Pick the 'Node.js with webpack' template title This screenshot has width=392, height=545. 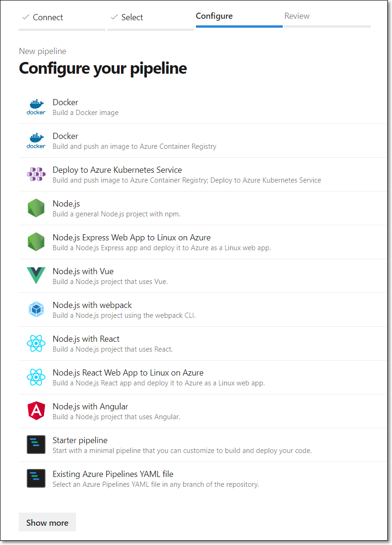click(x=92, y=305)
